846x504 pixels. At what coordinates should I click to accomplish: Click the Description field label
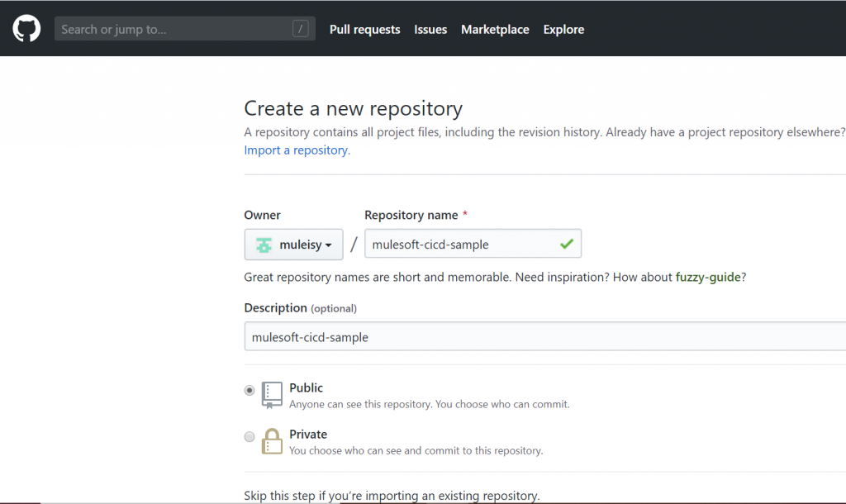tap(275, 307)
